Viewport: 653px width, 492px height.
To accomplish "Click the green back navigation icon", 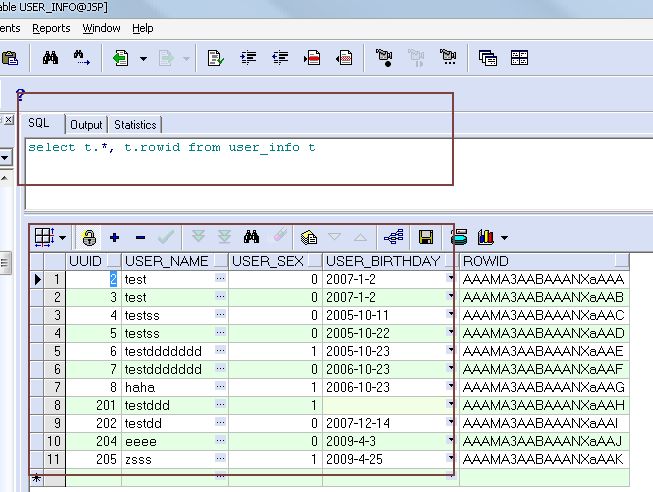I will click(120, 58).
